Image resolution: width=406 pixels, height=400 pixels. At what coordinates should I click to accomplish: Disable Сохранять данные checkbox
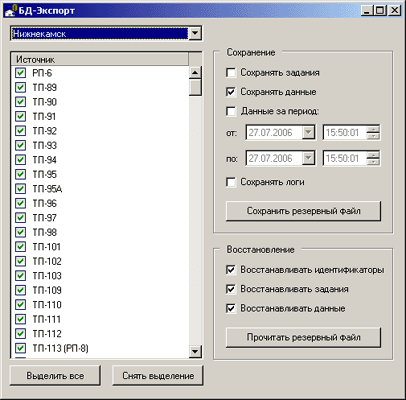231,92
